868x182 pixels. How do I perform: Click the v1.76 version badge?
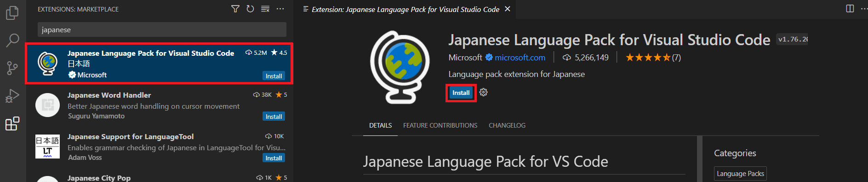coord(792,40)
